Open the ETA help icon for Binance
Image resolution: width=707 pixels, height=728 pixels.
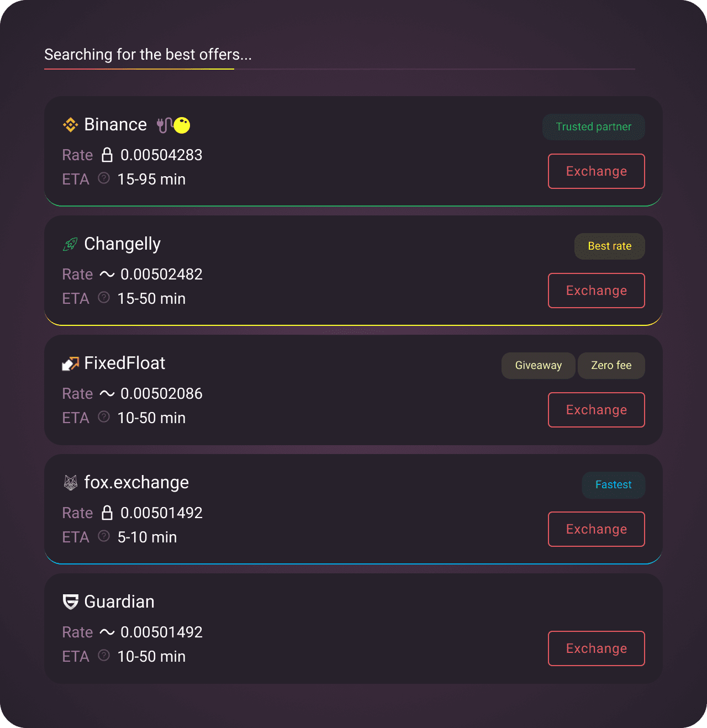[104, 178]
